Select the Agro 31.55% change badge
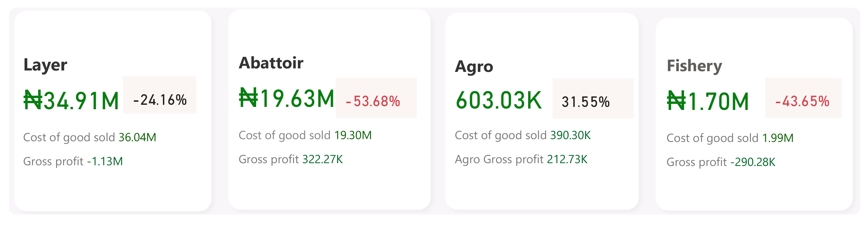The height and width of the screenshot is (225, 868). click(593, 98)
